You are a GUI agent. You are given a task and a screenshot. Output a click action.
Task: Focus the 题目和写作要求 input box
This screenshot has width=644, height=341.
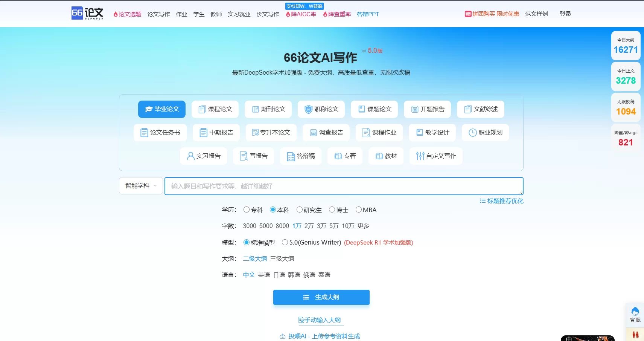pyautogui.click(x=344, y=186)
